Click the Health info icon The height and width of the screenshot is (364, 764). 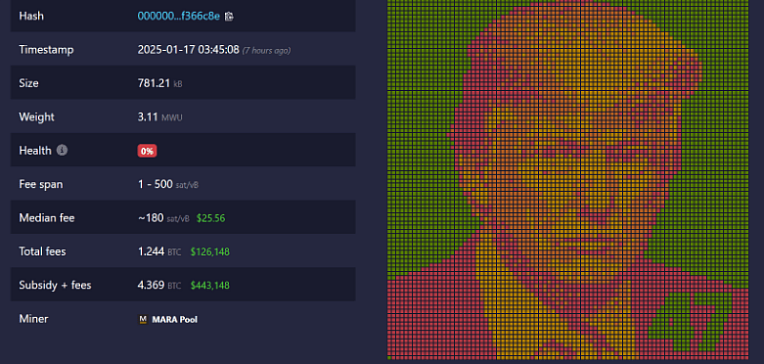62,151
